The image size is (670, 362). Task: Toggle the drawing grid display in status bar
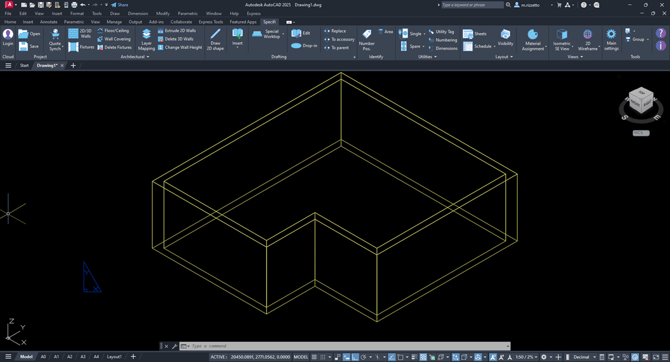click(x=314, y=357)
